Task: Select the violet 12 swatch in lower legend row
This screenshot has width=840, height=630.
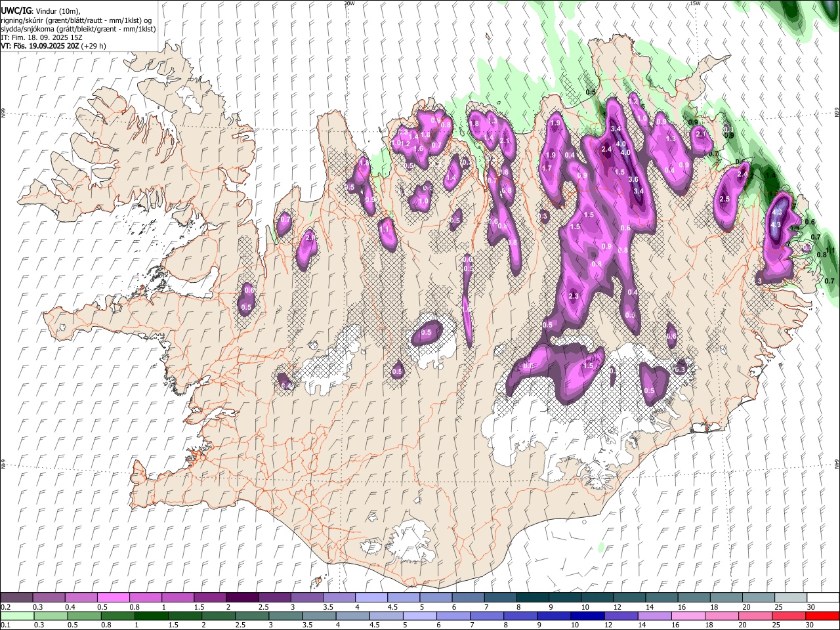Action: pos(621,616)
